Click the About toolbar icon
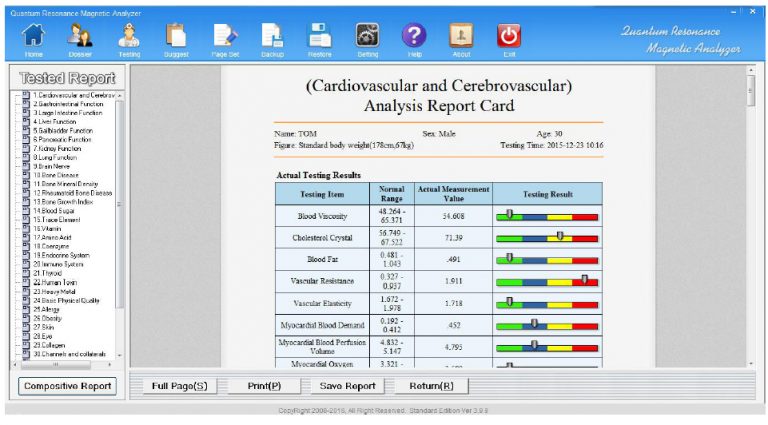The image size is (768, 425). (461, 37)
